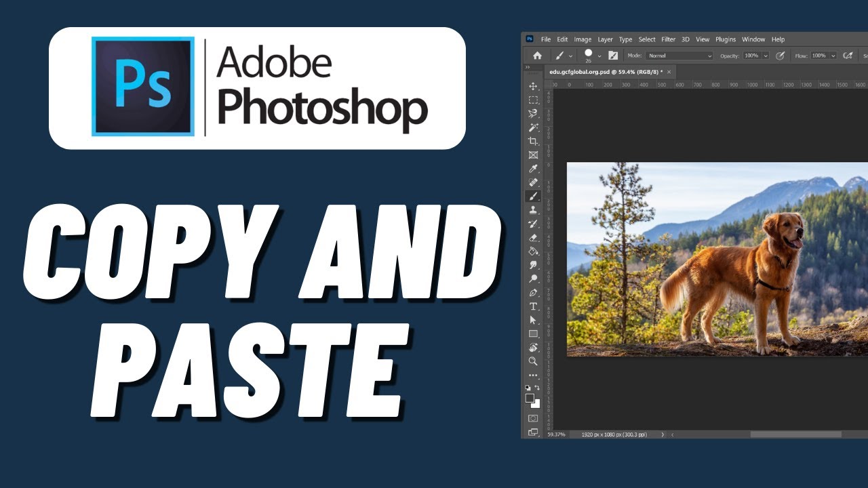The image size is (868, 488).
Task: Open the Layer menu
Action: pos(605,39)
